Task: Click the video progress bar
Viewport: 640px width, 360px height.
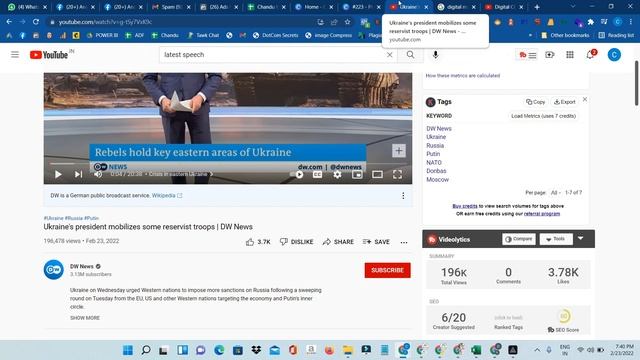Action: click(228, 163)
